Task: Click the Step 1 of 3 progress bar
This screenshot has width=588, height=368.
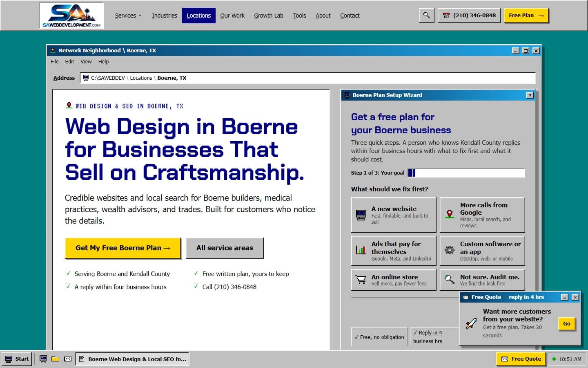Action: tap(466, 173)
